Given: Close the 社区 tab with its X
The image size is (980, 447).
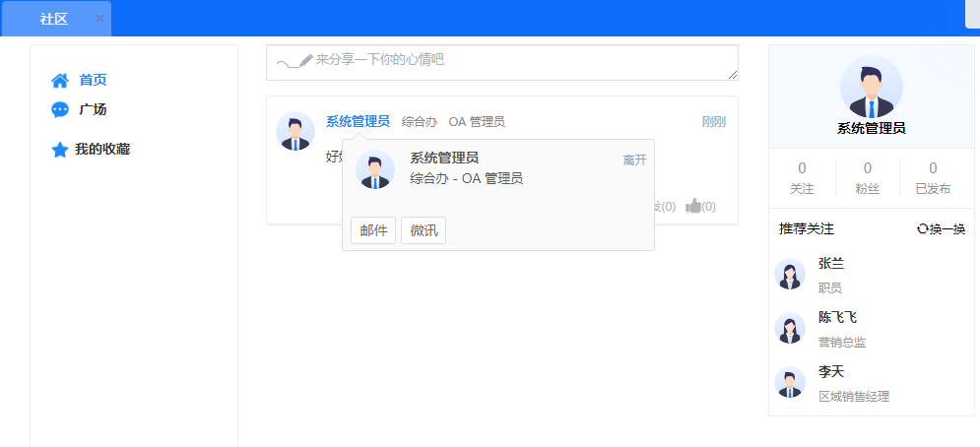Looking at the screenshot, I should pos(99,19).
